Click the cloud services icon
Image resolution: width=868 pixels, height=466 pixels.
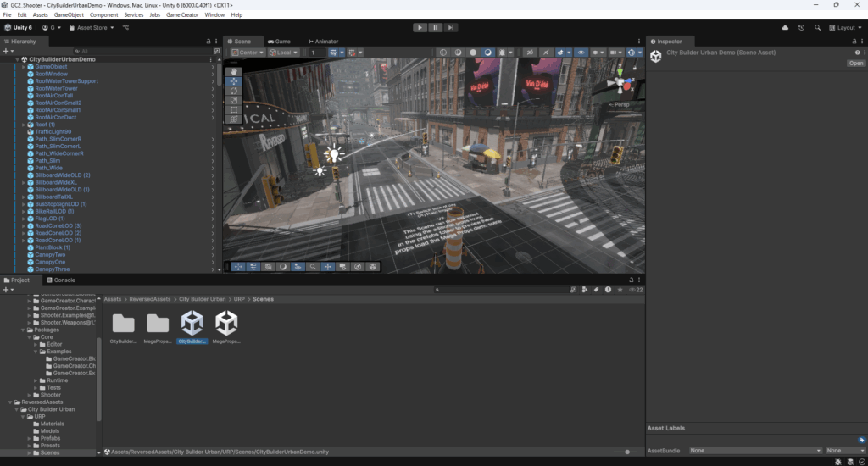785,27
